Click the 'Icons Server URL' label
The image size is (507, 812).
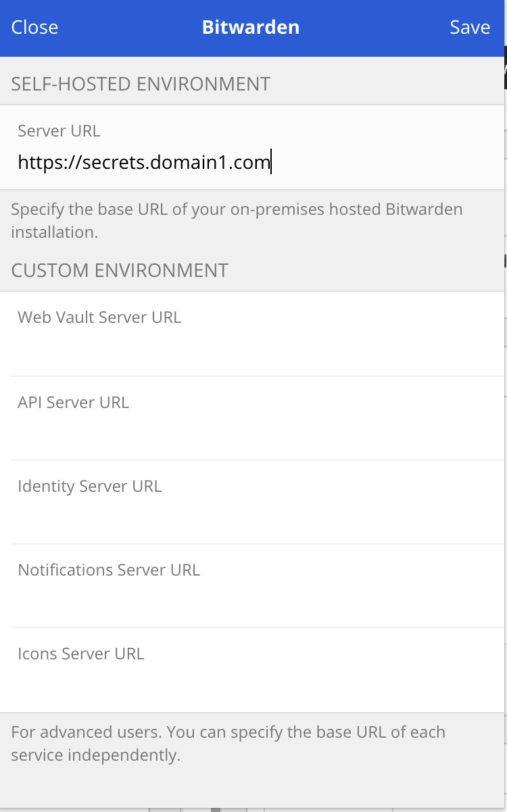pos(81,654)
